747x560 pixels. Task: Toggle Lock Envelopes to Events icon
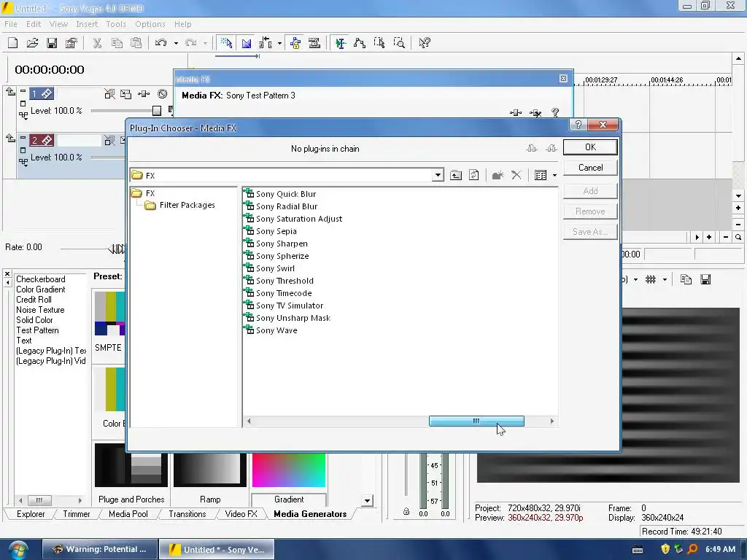point(295,43)
